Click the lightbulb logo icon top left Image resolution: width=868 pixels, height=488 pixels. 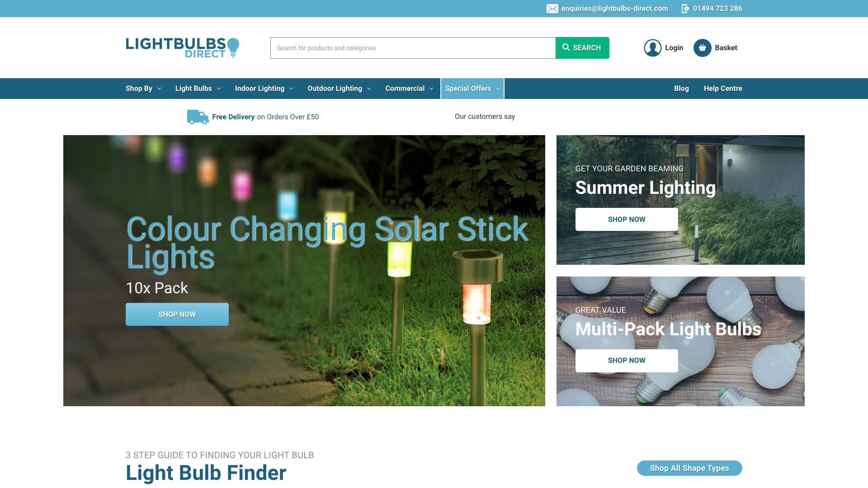click(x=233, y=46)
